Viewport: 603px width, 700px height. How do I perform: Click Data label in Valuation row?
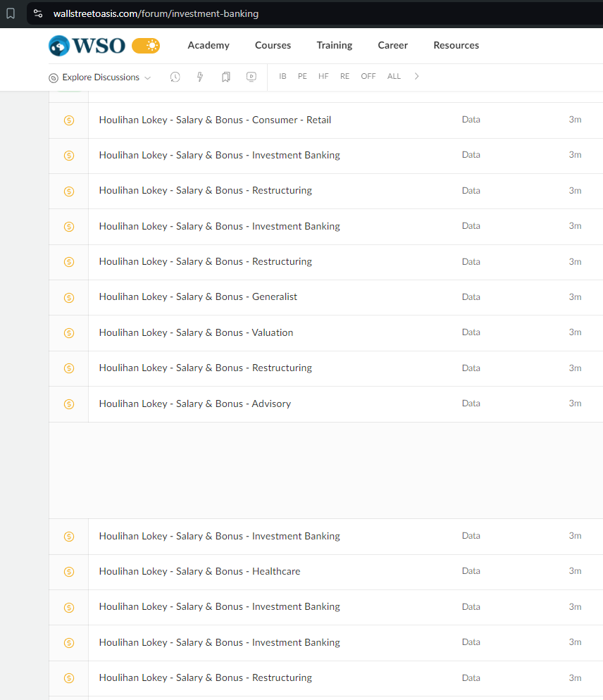(x=471, y=332)
